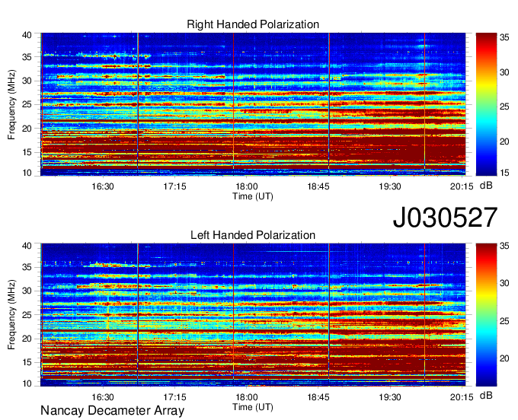Click the 25 MHz tick of left-handed plot
The width and height of the screenshot is (518, 420).
pos(27,315)
